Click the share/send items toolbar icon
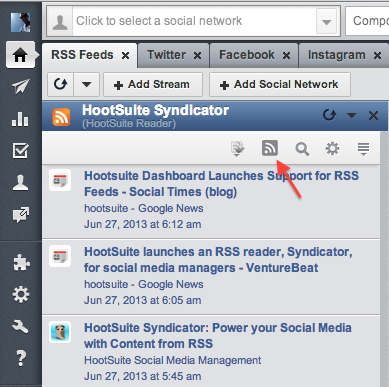389x387 pixels. tap(237, 149)
